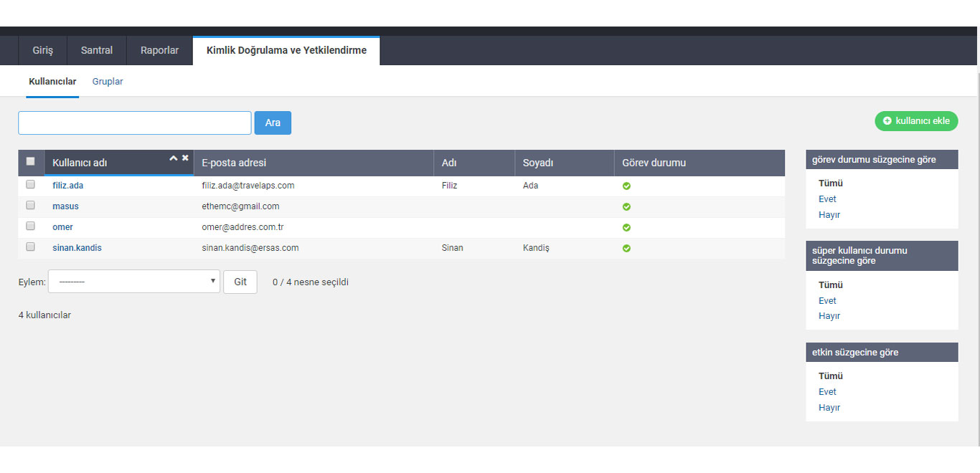Open the masus username link
The height and width of the screenshot is (473, 980).
tap(65, 206)
